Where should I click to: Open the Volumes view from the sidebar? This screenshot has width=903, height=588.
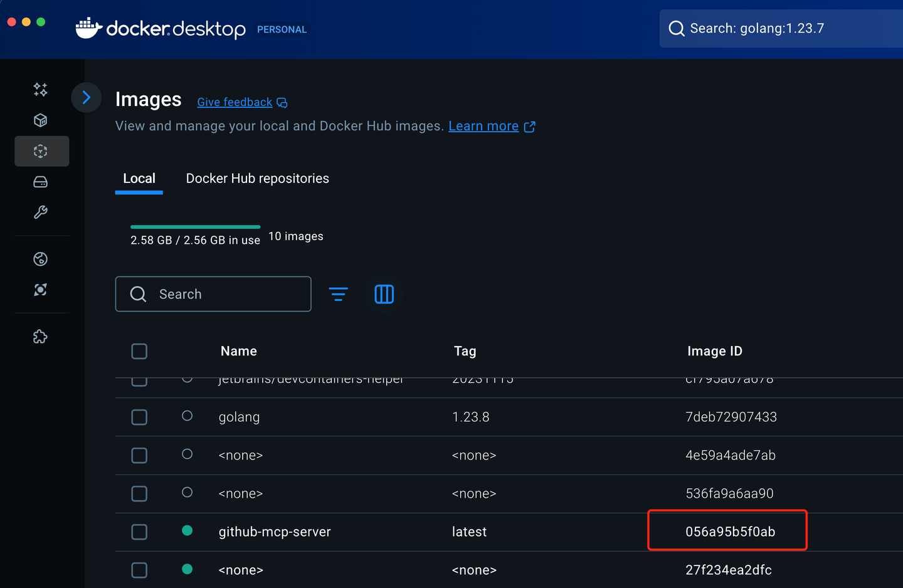click(40, 182)
